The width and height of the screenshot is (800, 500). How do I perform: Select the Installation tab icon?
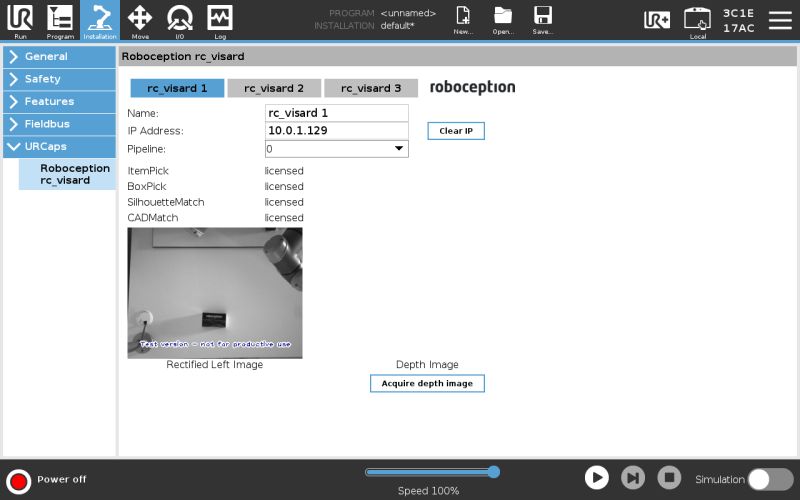coord(100,20)
